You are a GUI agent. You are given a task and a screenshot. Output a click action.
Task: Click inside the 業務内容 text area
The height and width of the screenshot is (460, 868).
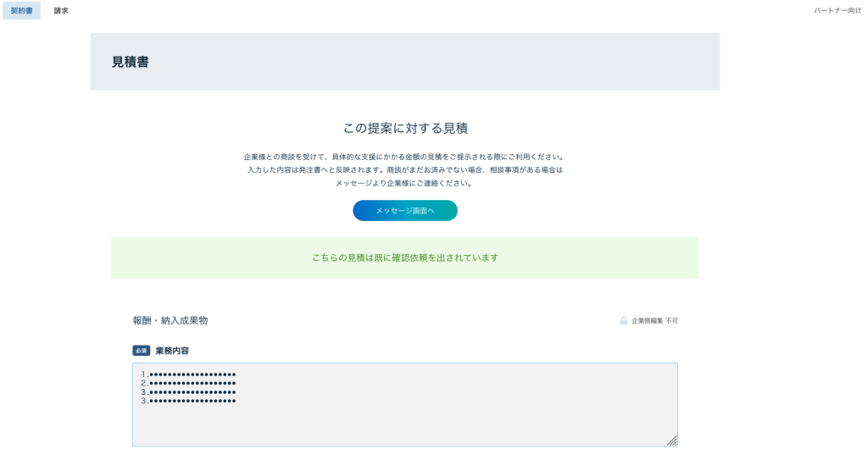(404, 421)
